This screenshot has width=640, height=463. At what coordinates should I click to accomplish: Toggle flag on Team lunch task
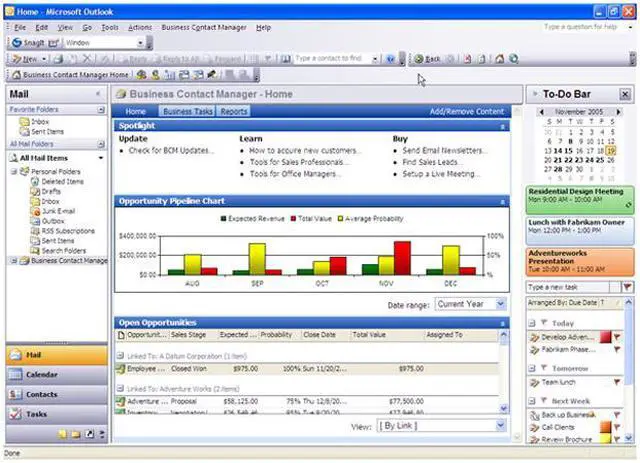[x=617, y=382]
